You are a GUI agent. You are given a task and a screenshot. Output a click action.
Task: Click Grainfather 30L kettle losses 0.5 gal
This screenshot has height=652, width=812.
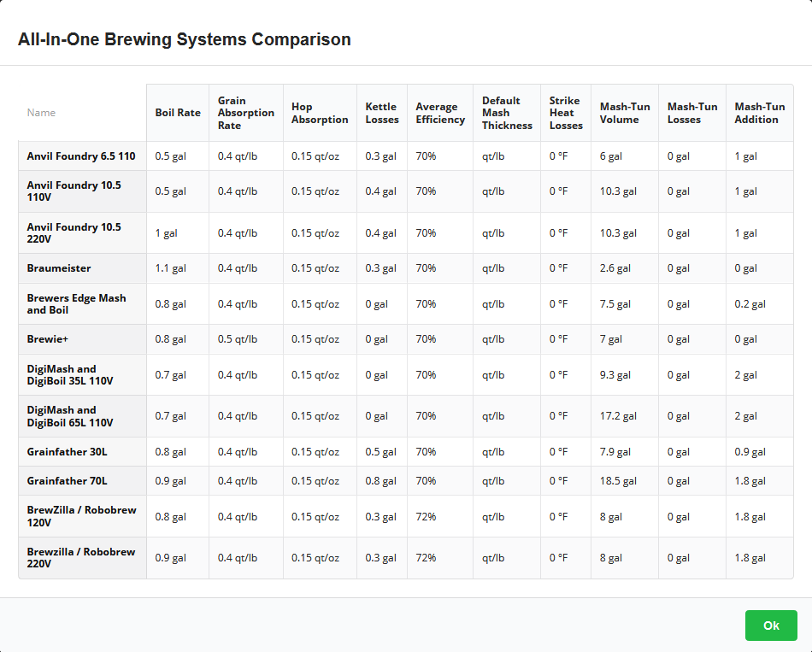coord(380,451)
